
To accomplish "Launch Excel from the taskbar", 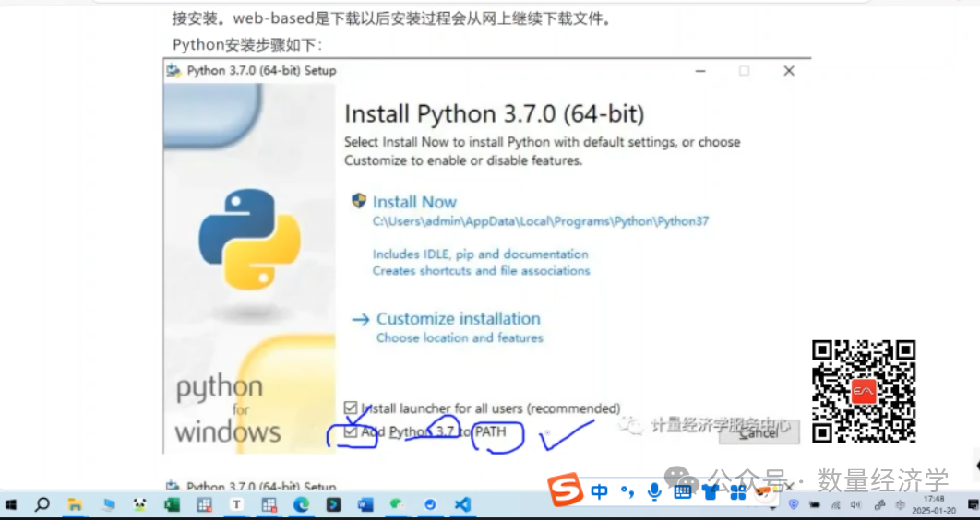I will [172, 504].
